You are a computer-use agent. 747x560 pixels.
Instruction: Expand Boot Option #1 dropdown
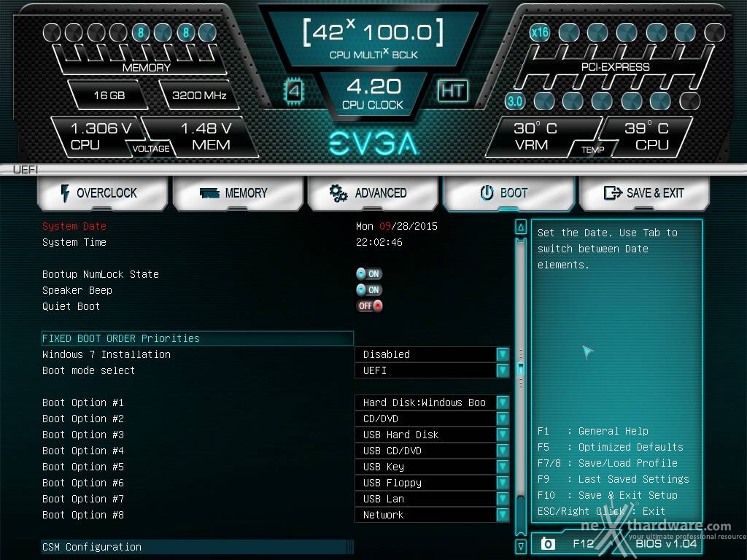[432, 402]
